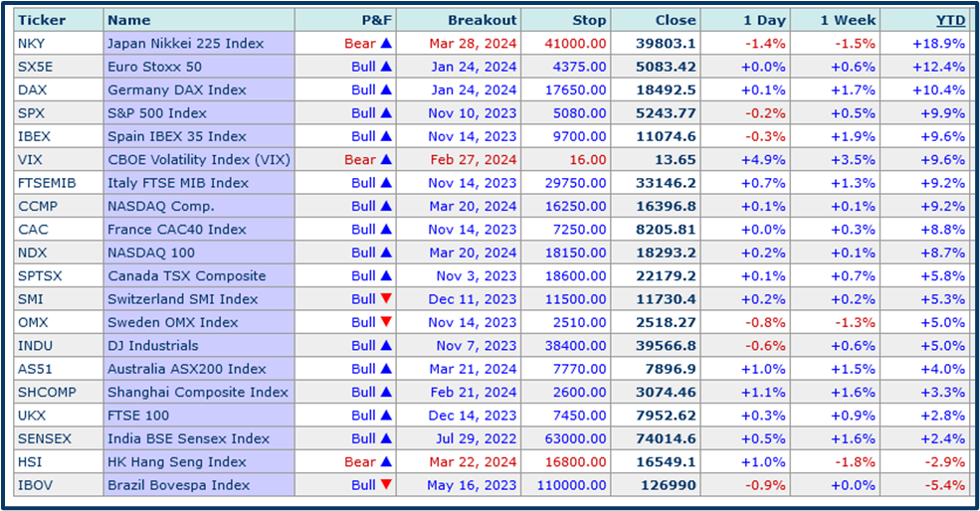Click the Bear label in the HSI row

pos(360,461)
